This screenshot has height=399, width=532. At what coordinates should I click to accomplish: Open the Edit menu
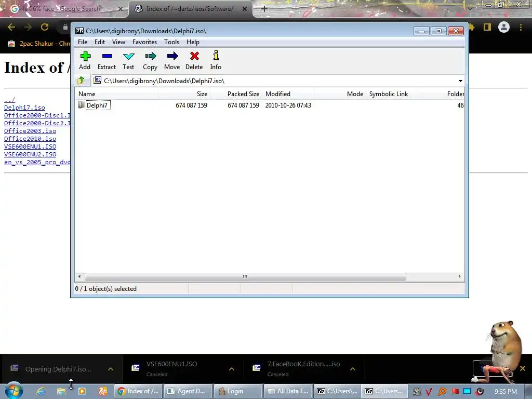click(99, 42)
